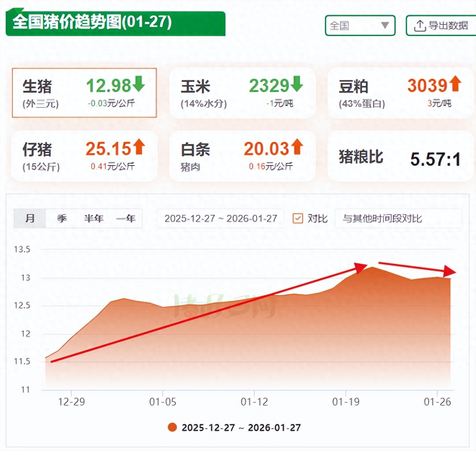
Task: Click the green down arrow beside 2329
Action: (x=297, y=84)
